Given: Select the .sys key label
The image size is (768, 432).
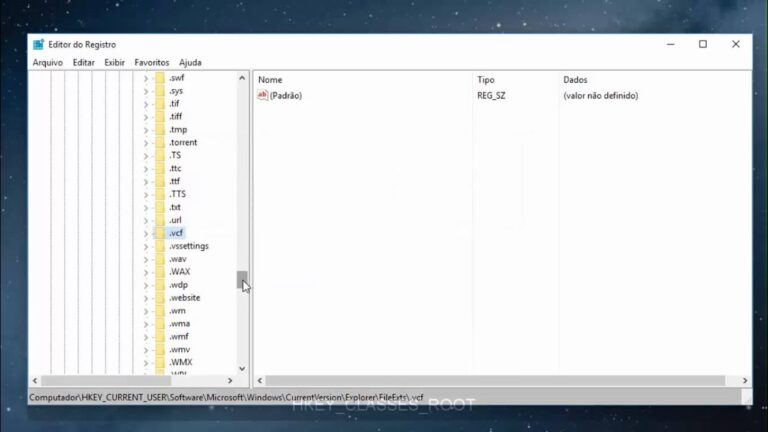Looking at the screenshot, I should click(176, 91).
